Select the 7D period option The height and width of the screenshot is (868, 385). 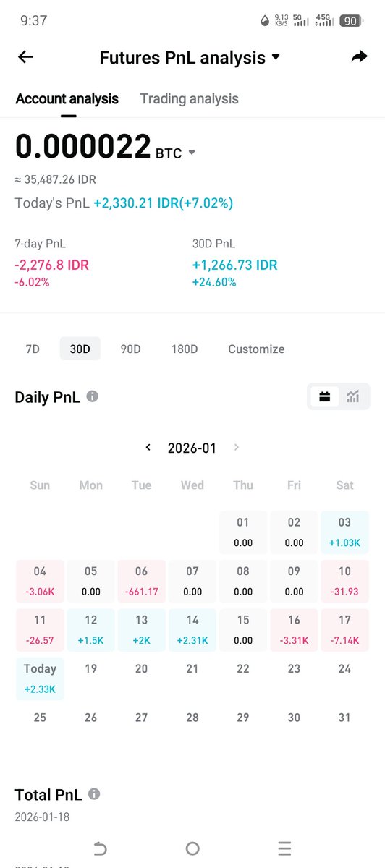(33, 349)
